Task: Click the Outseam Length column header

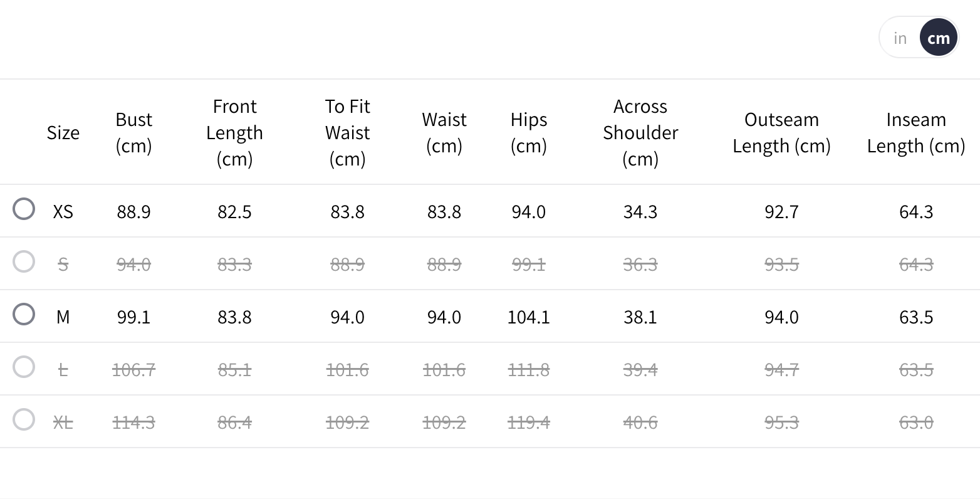Action: (x=781, y=133)
